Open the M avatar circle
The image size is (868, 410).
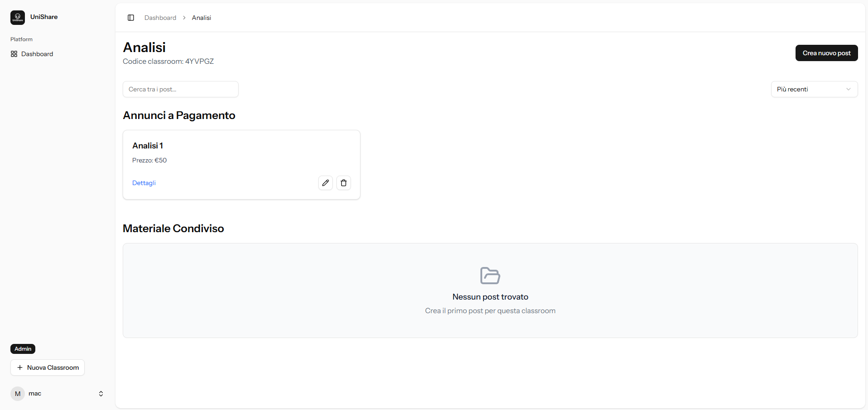coord(18,394)
